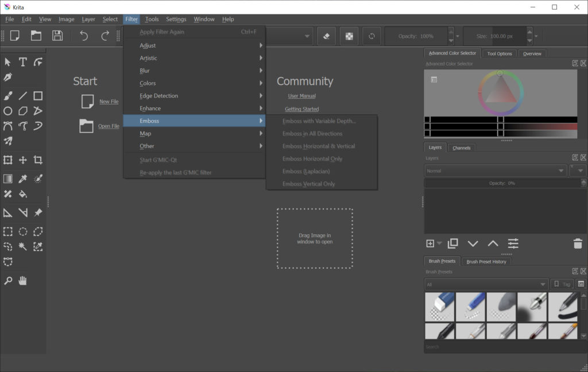Open the Normal blending mode dropdown
The height and width of the screenshot is (372, 588).
point(496,170)
